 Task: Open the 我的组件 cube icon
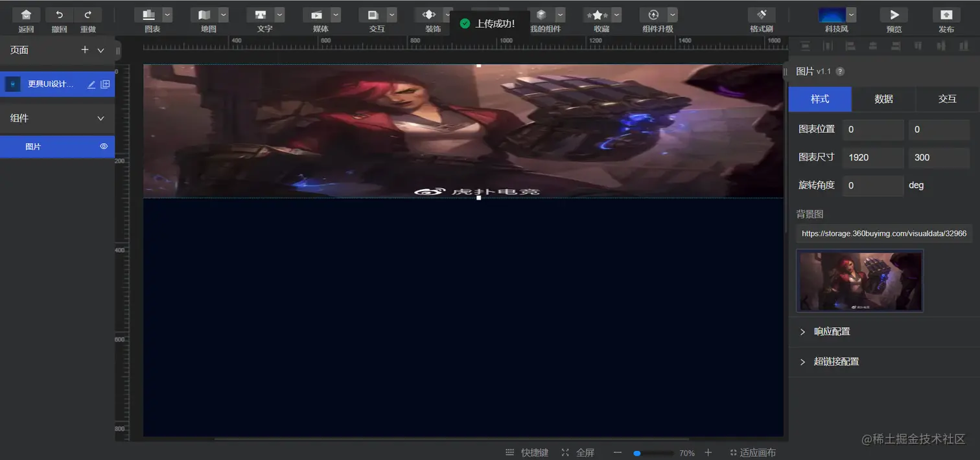pos(541,15)
